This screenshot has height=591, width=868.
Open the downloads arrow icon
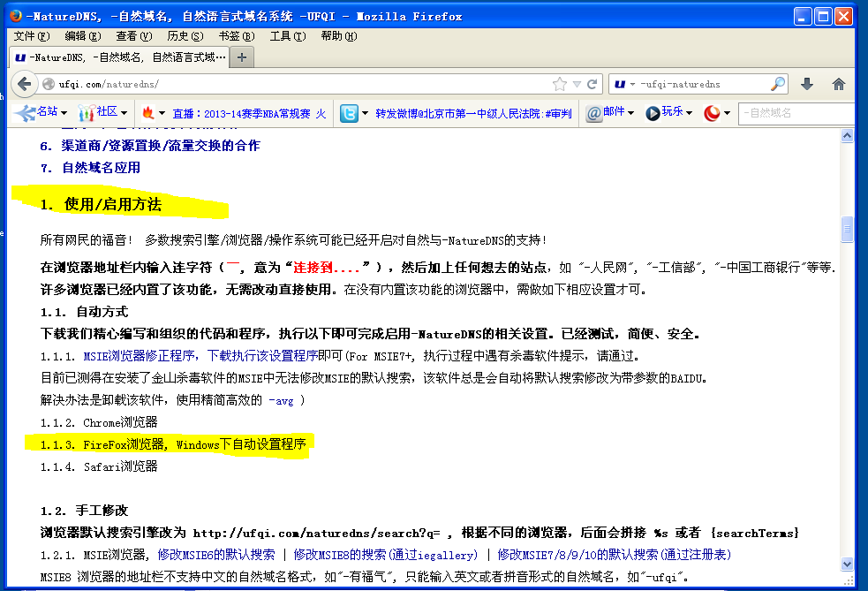[x=806, y=84]
